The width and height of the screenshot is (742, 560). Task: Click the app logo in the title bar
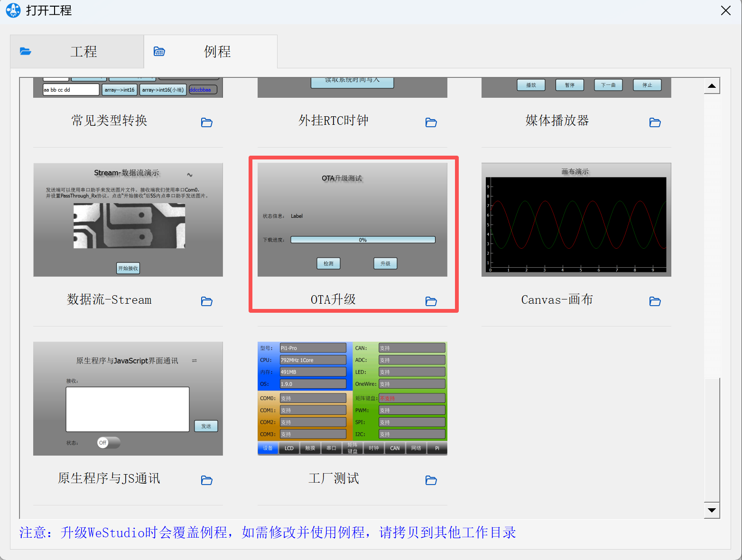[13, 10]
